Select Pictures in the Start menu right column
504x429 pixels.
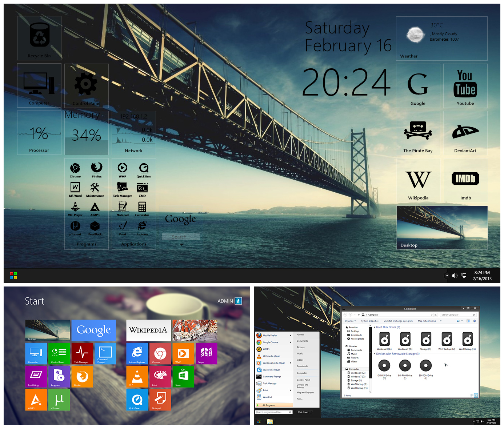click(301, 347)
